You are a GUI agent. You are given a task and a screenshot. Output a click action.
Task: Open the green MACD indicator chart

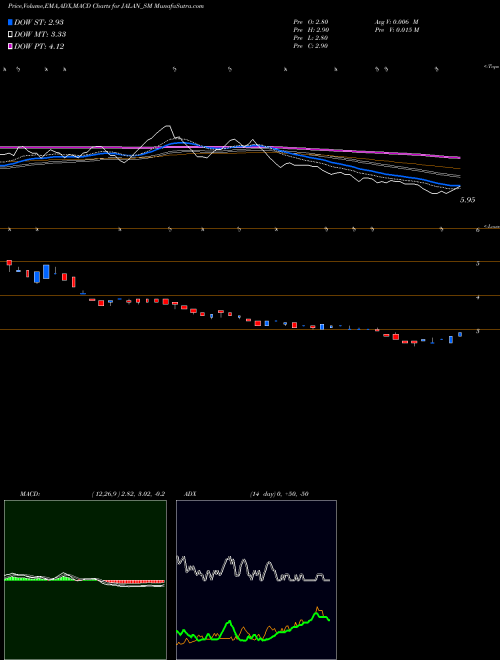(85, 580)
